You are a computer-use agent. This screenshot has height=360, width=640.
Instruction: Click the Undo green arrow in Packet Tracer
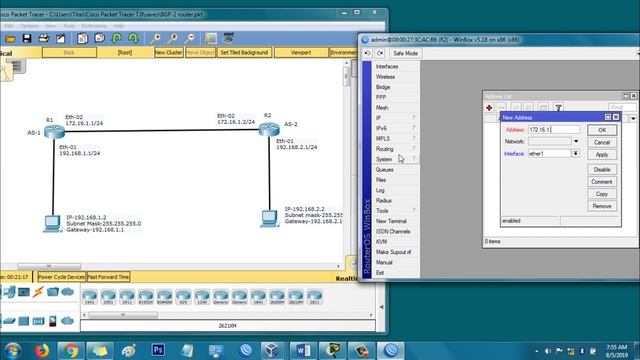(117, 39)
